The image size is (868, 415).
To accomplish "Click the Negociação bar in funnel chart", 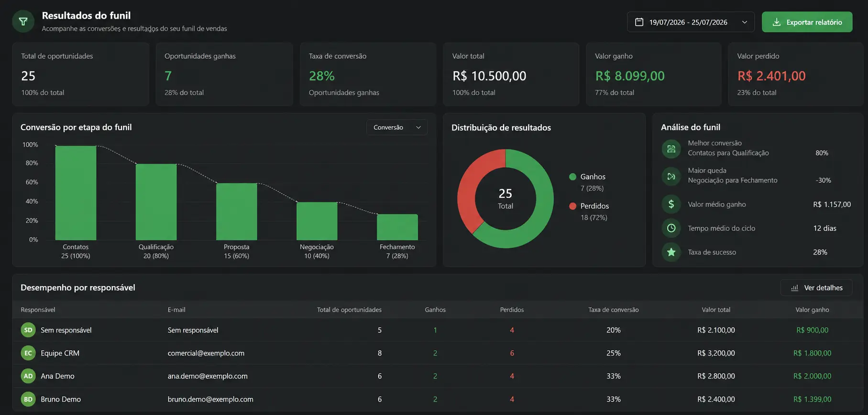I will pos(317,221).
